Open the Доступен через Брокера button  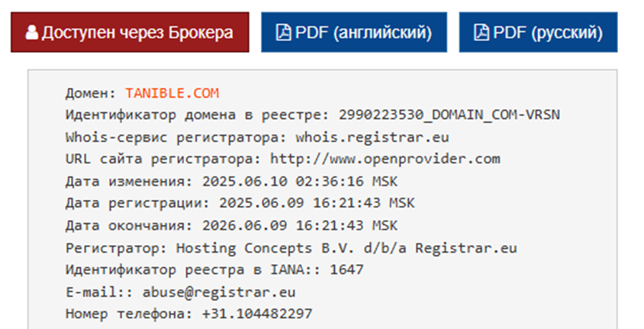pos(130,33)
